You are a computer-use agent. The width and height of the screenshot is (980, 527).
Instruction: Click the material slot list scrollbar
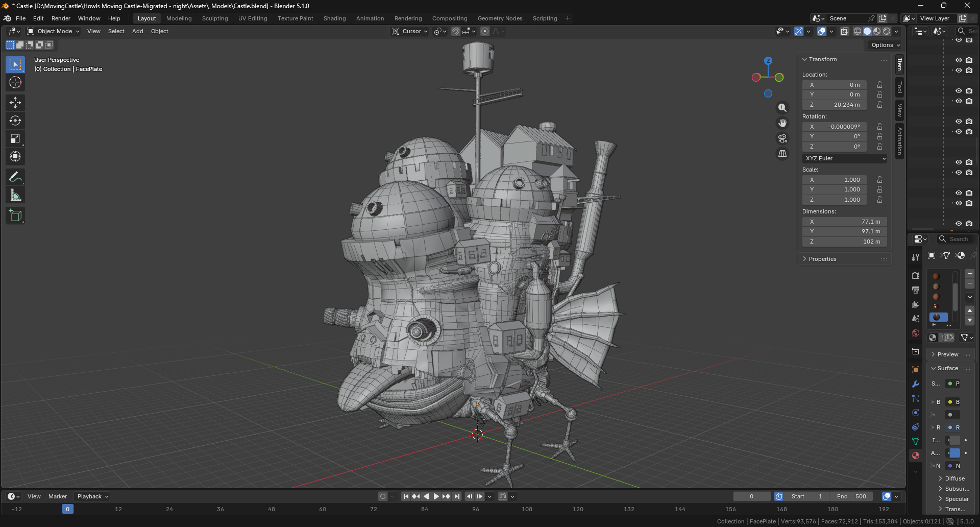pos(955,296)
